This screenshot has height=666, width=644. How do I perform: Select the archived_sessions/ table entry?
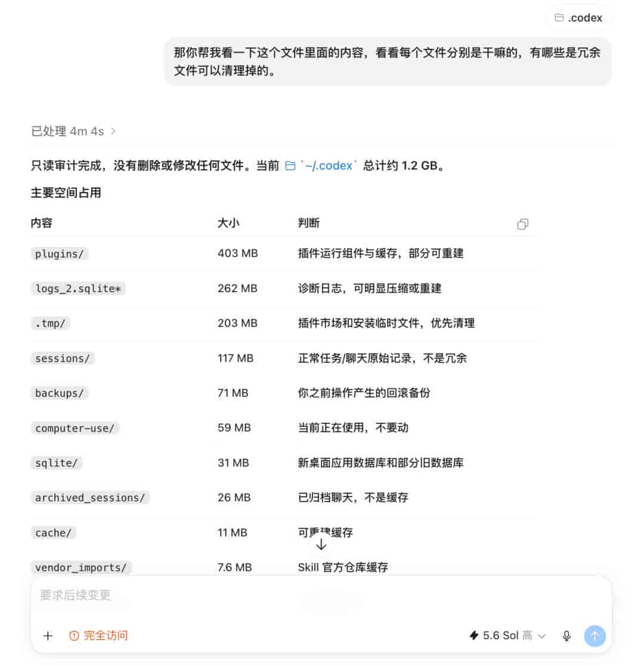click(90, 497)
